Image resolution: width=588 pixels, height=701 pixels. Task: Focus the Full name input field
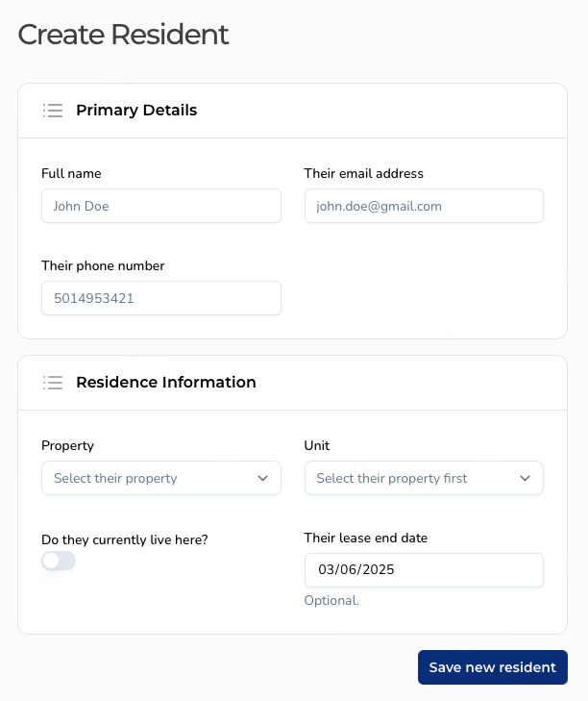(161, 206)
